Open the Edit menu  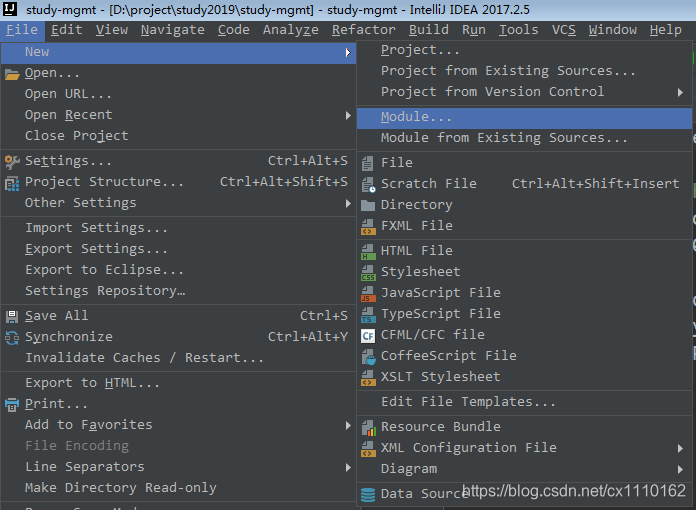[x=67, y=30]
